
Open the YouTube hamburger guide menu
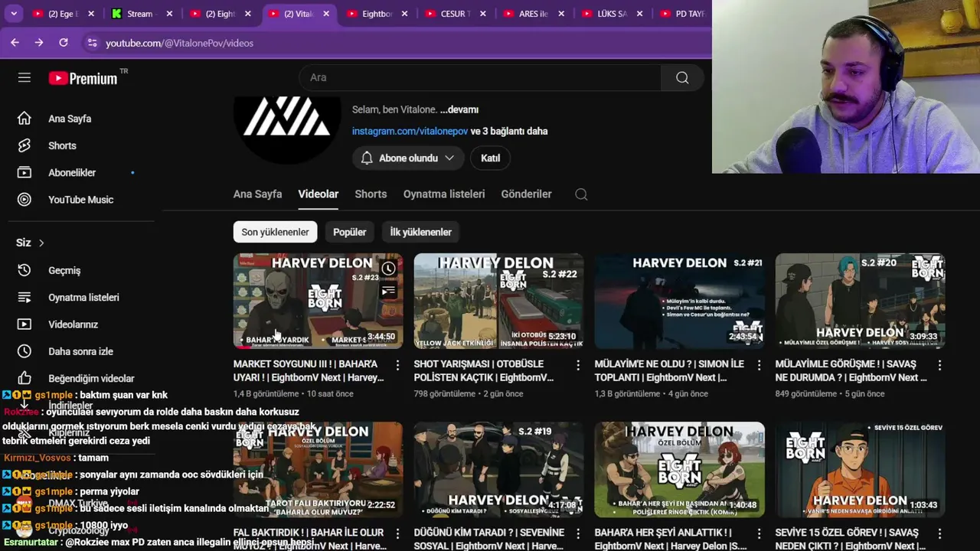(x=24, y=77)
